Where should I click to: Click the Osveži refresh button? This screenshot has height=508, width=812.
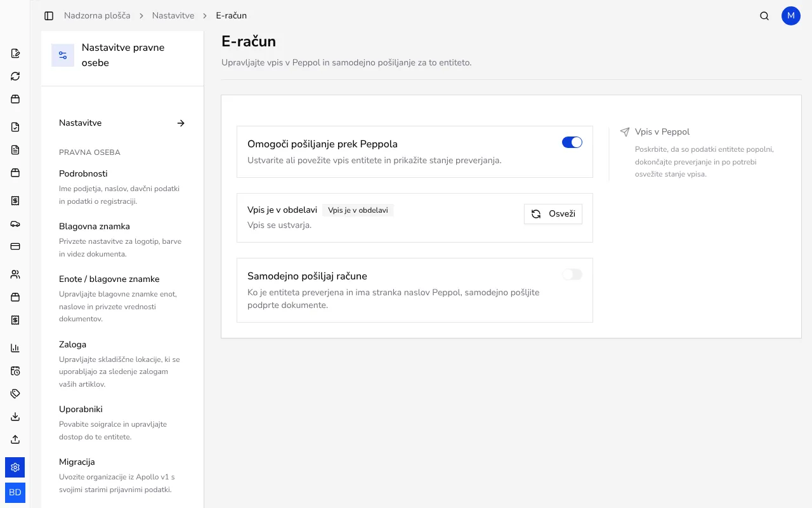[x=553, y=214]
